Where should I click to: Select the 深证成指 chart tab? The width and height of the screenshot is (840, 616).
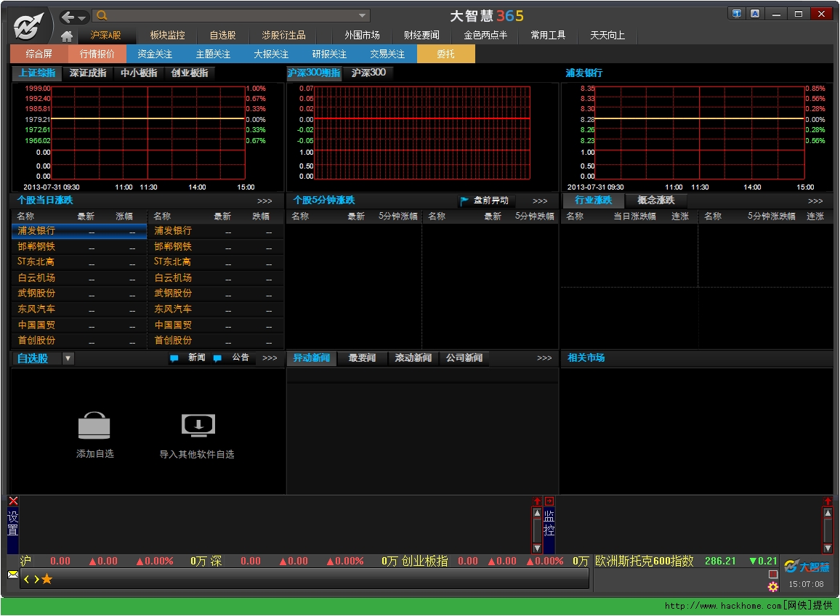pyautogui.click(x=88, y=73)
